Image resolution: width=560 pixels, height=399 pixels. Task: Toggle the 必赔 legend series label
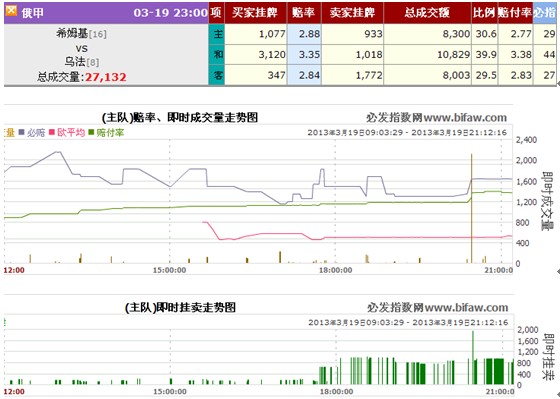coord(36,133)
